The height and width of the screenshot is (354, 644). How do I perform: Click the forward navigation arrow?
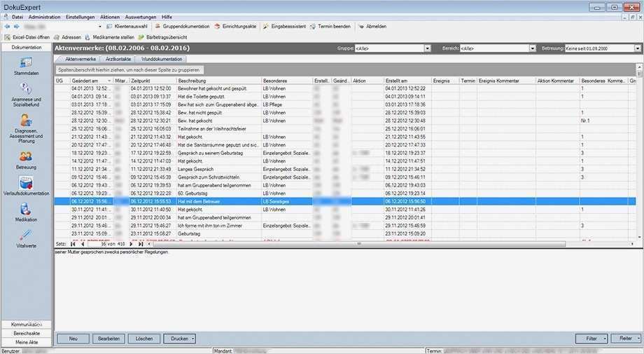click(16, 27)
